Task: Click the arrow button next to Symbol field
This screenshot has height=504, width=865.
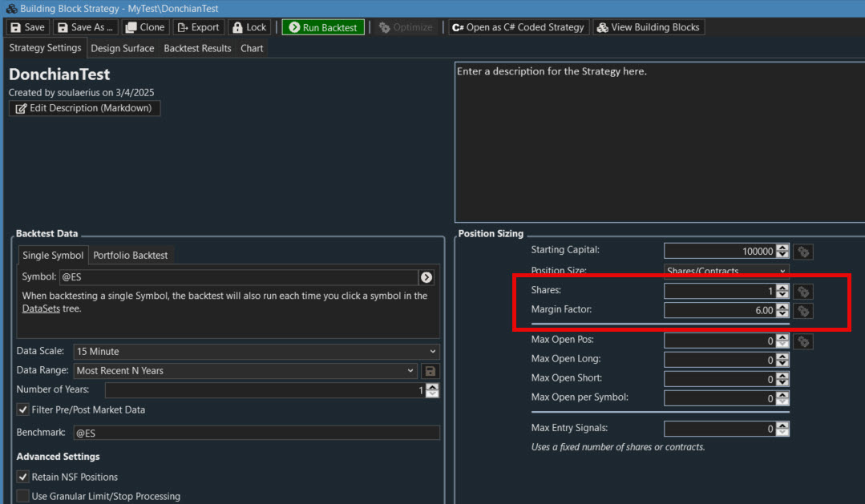Action: pyautogui.click(x=426, y=277)
